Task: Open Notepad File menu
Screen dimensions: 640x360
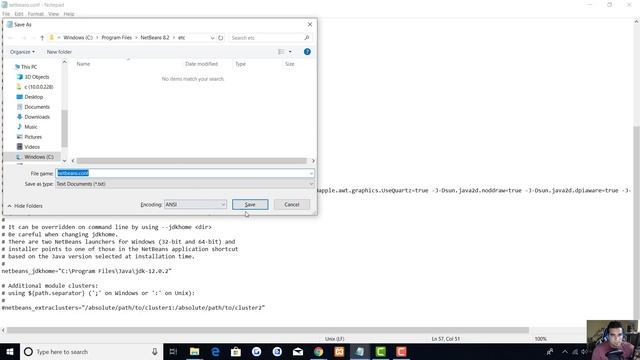Action: tap(6, 14)
